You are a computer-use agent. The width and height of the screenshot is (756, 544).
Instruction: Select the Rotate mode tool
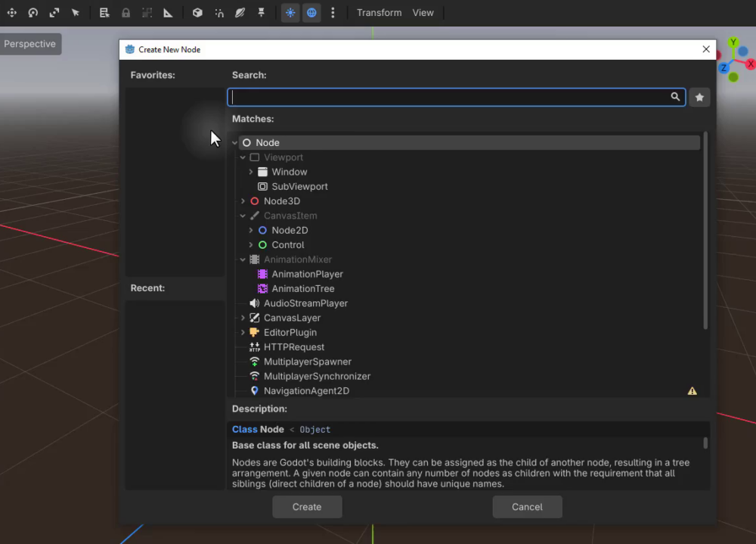point(33,13)
